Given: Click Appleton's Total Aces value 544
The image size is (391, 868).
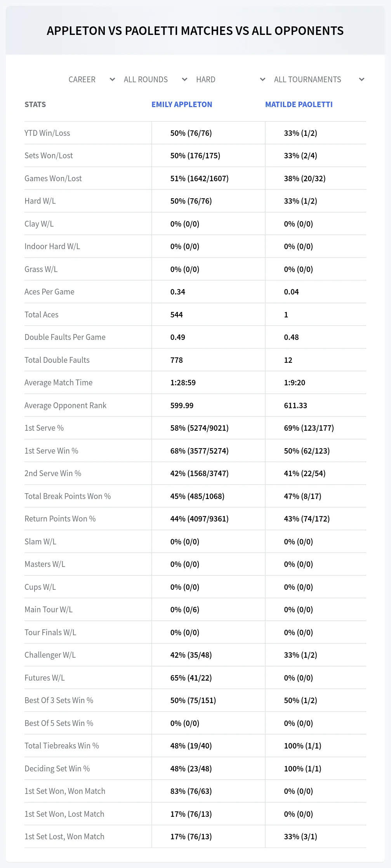Looking at the screenshot, I should (177, 315).
